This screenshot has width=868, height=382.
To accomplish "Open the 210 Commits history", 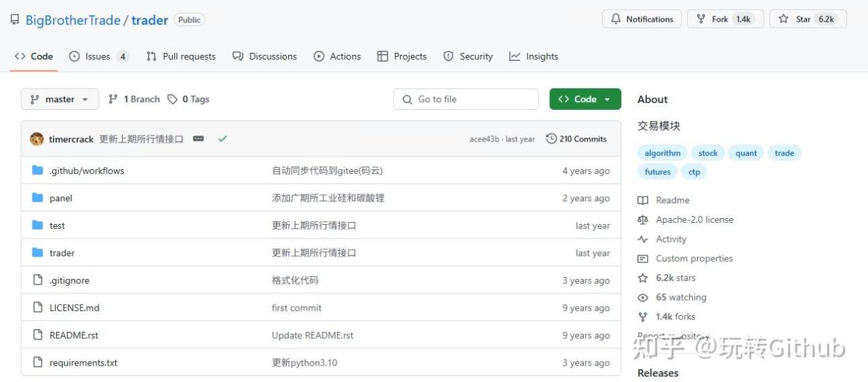I will [576, 139].
